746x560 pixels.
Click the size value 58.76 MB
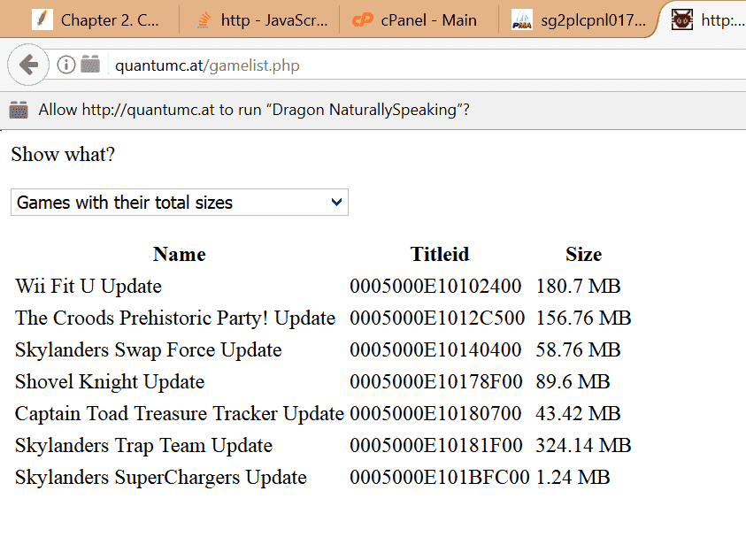coord(578,349)
